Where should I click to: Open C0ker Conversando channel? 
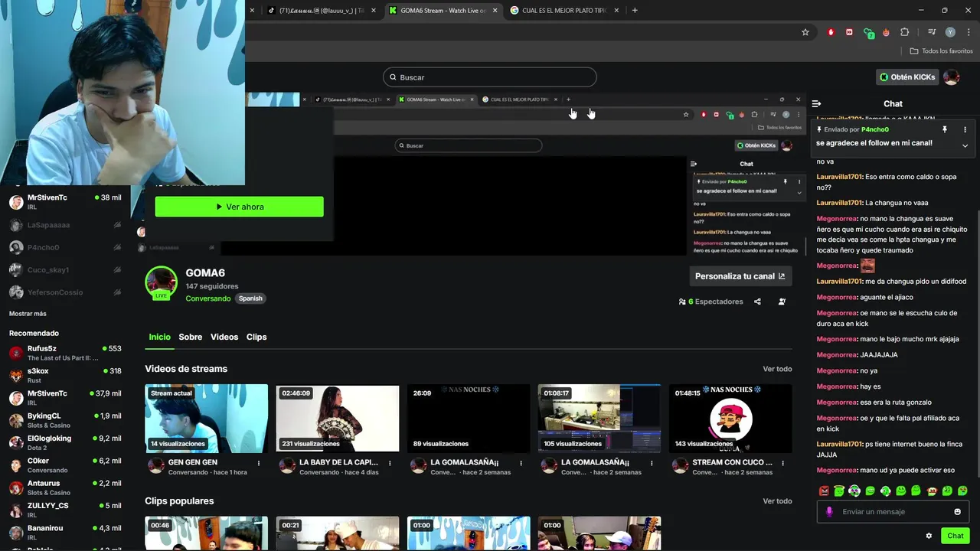pyautogui.click(x=65, y=465)
